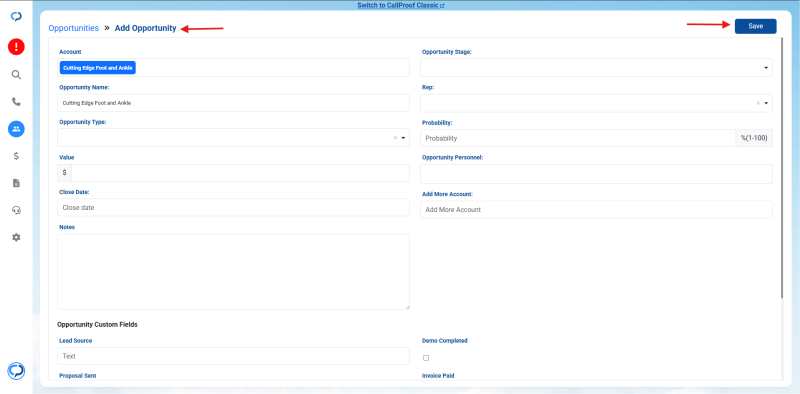Click into the Probability field
The height and width of the screenshot is (394, 800).
(x=578, y=138)
